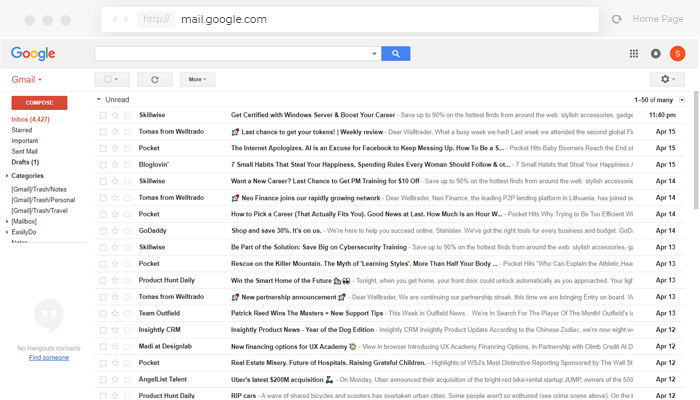Check the Team Outfield email checkbox
Image resolution: width=700 pixels, height=400 pixels.
click(103, 313)
